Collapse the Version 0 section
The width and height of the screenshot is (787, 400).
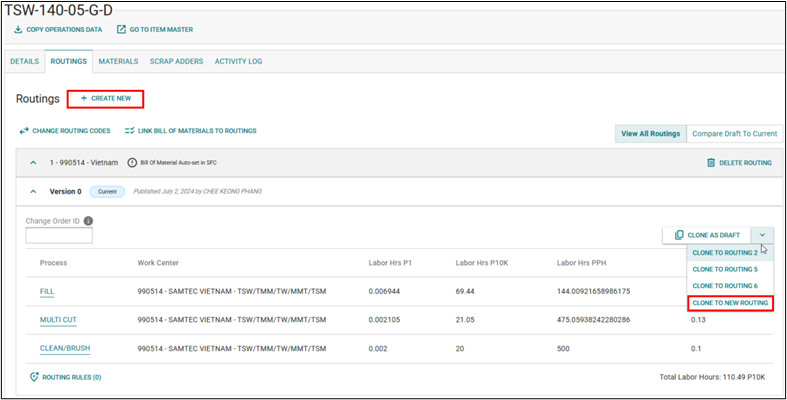click(x=32, y=190)
